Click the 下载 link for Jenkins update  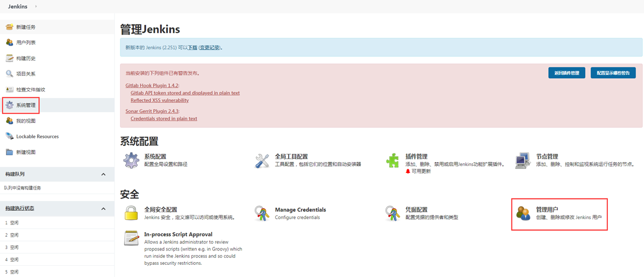pyautogui.click(x=192, y=47)
